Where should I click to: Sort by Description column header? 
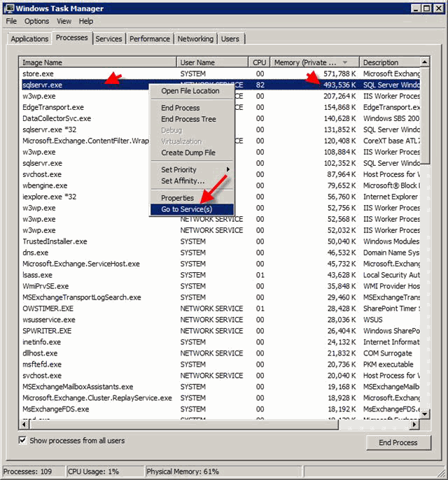point(390,62)
